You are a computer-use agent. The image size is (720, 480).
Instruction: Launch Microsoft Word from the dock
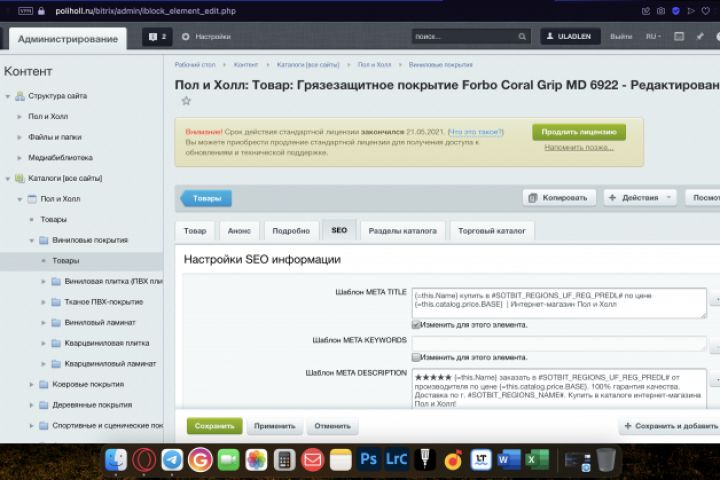pyautogui.click(x=509, y=460)
